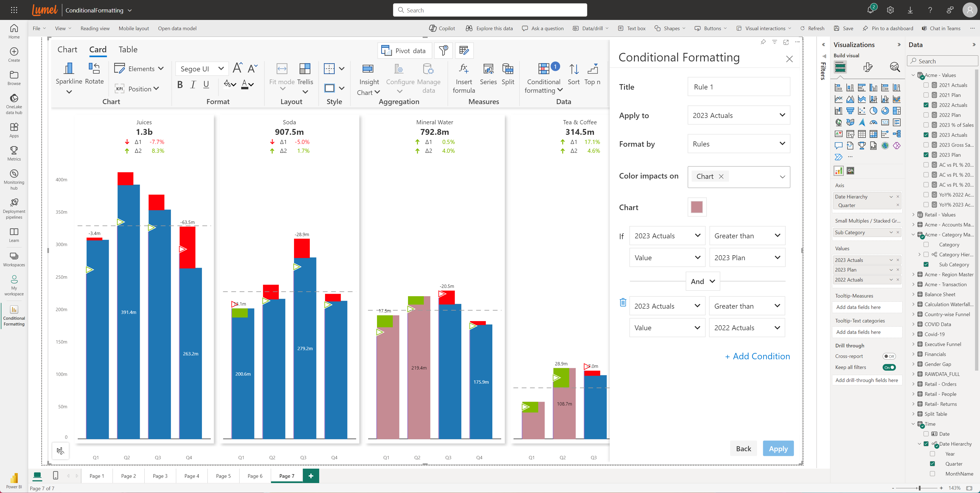Click the Insert formula icon
980x493 pixels.
(463, 69)
